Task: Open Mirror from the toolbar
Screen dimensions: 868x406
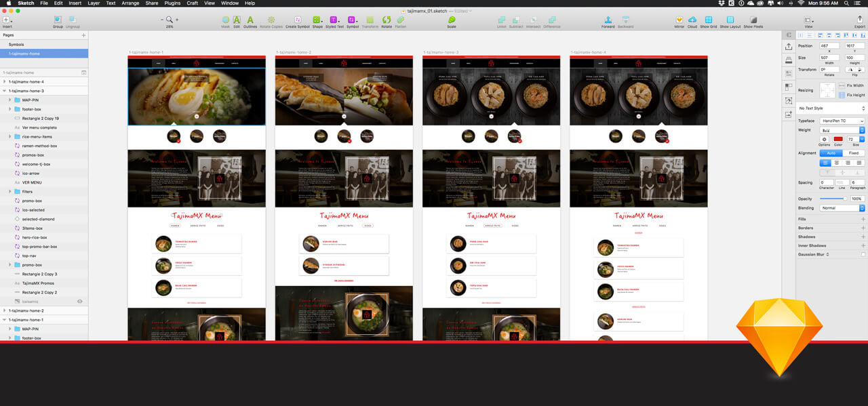Action: click(679, 20)
